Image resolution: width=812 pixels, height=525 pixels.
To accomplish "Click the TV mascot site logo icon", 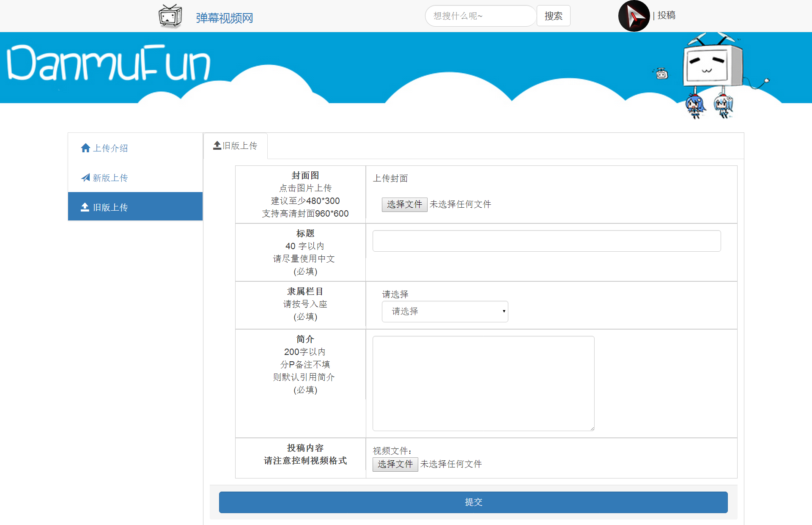I will (x=170, y=16).
